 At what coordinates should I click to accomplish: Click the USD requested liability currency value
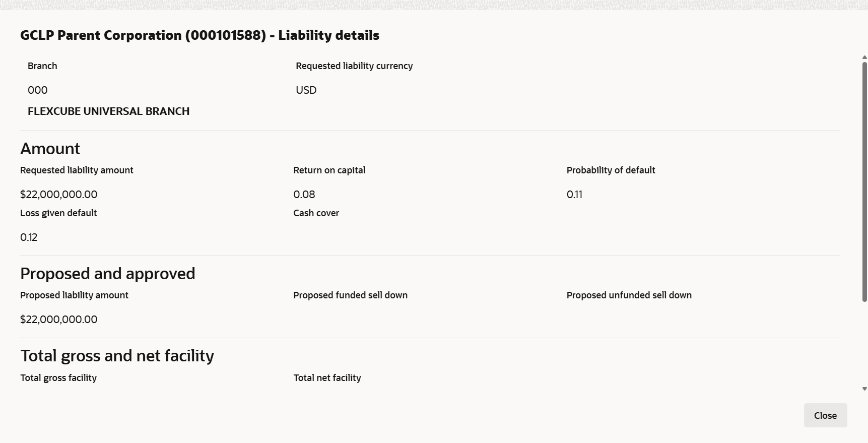(306, 90)
